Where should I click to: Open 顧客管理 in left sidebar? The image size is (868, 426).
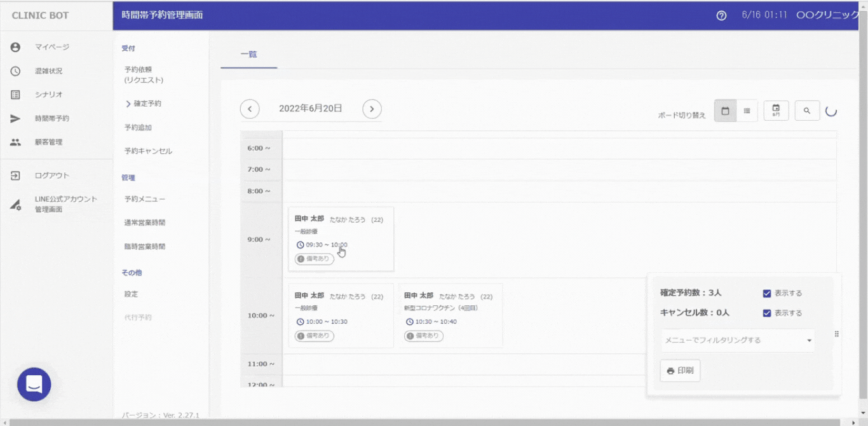[48, 142]
